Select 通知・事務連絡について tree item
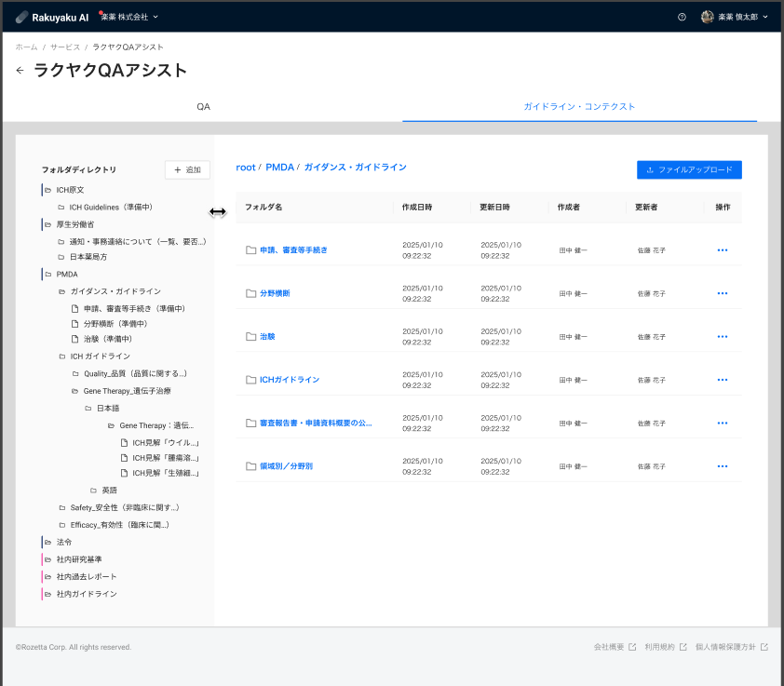 pyautogui.click(x=138, y=242)
